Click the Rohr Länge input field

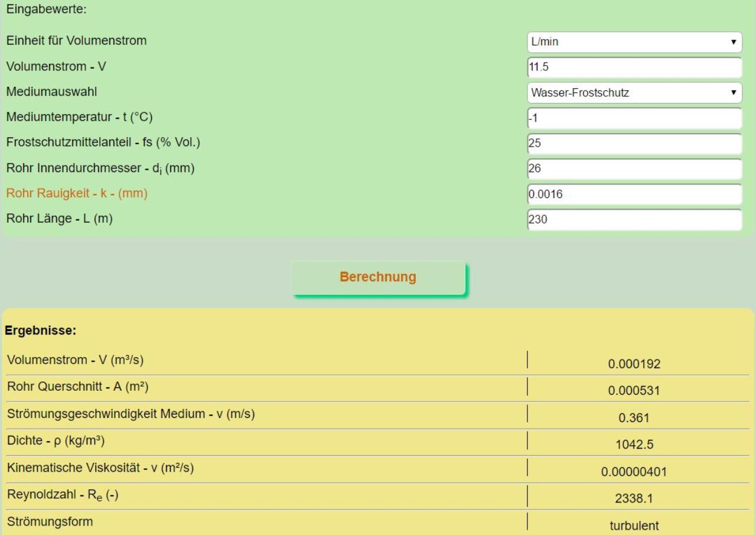click(634, 220)
